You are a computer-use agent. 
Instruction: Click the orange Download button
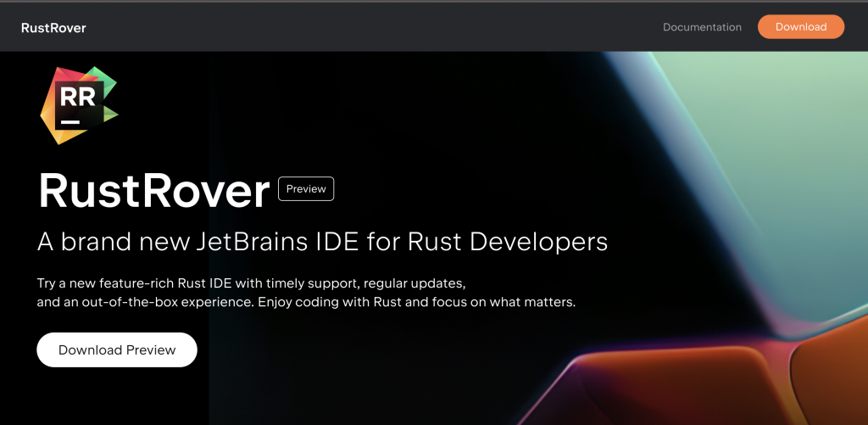click(x=800, y=26)
